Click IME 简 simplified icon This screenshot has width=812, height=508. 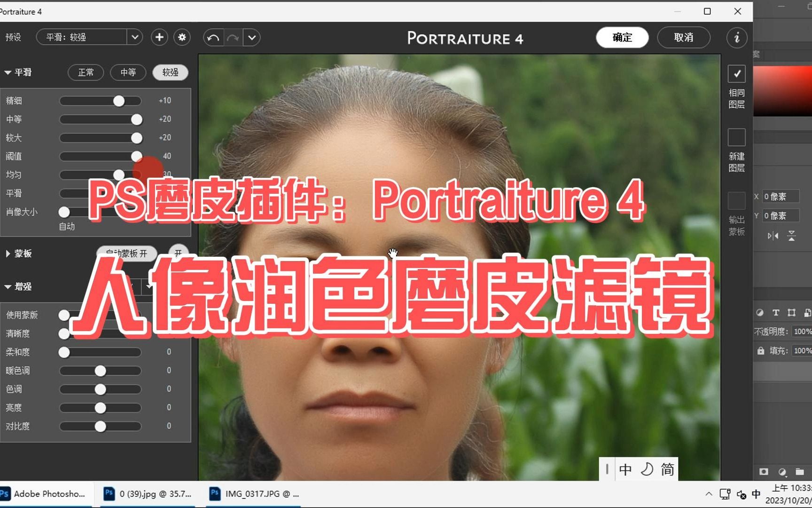tap(667, 469)
